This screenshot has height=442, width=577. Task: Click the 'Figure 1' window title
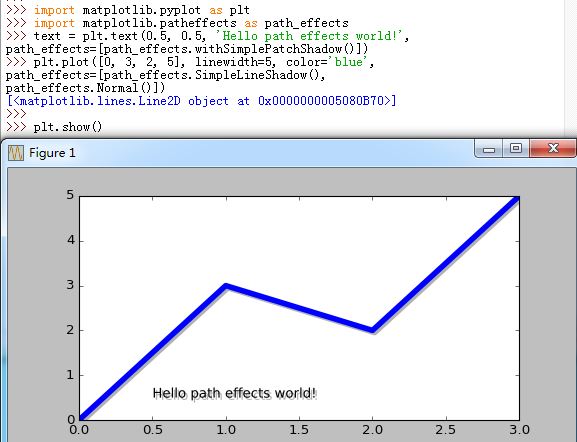pyautogui.click(x=52, y=152)
